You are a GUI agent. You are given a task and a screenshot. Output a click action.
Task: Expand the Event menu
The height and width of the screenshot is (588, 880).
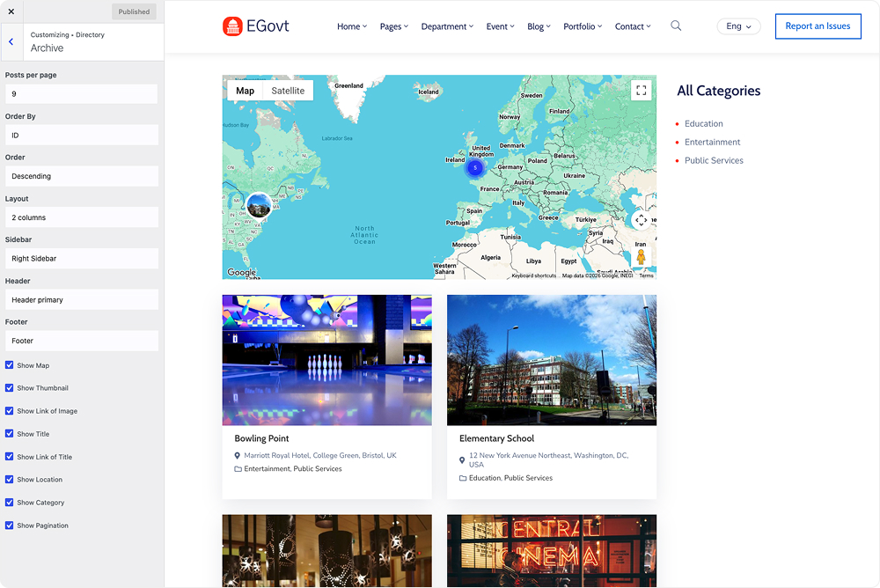pos(500,26)
